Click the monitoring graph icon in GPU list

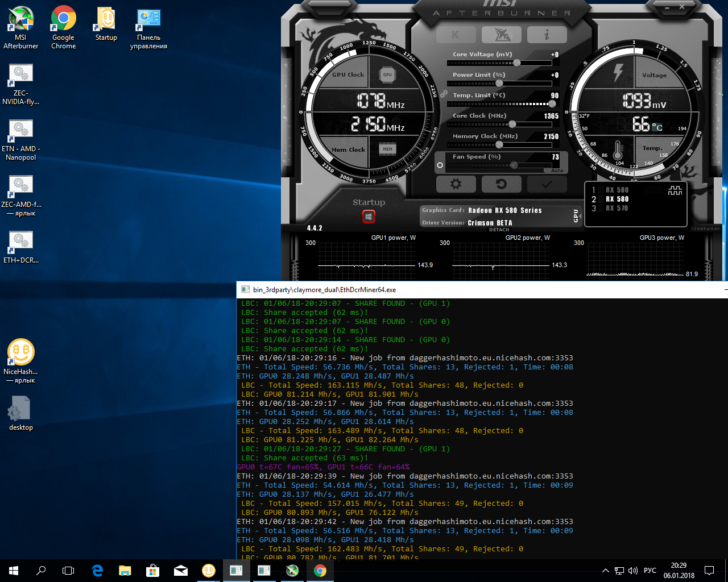coord(675,190)
